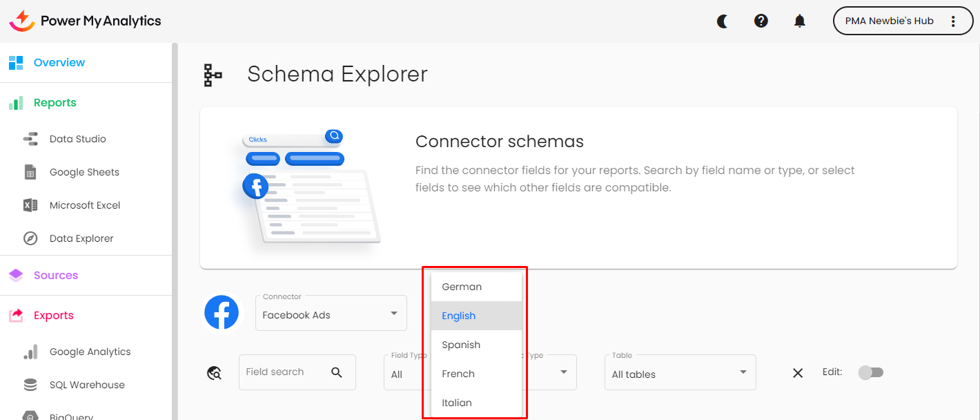Select Italian from the dropdown list
Image resolution: width=980 pixels, height=420 pixels.
click(x=457, y=403)
